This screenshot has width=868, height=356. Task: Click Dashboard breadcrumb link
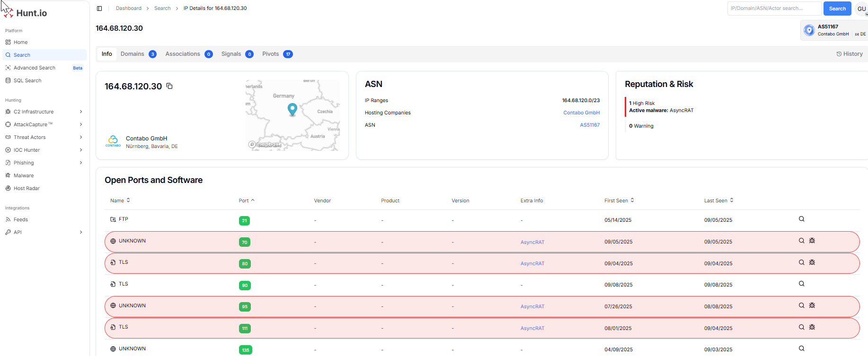coord(129,8)
